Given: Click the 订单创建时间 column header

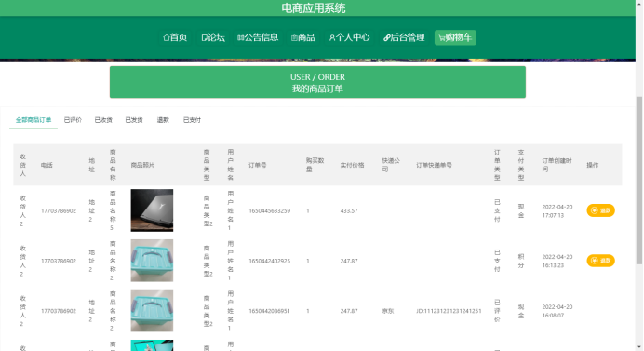Looking at the screenshot, I should (x=557, y=165).
